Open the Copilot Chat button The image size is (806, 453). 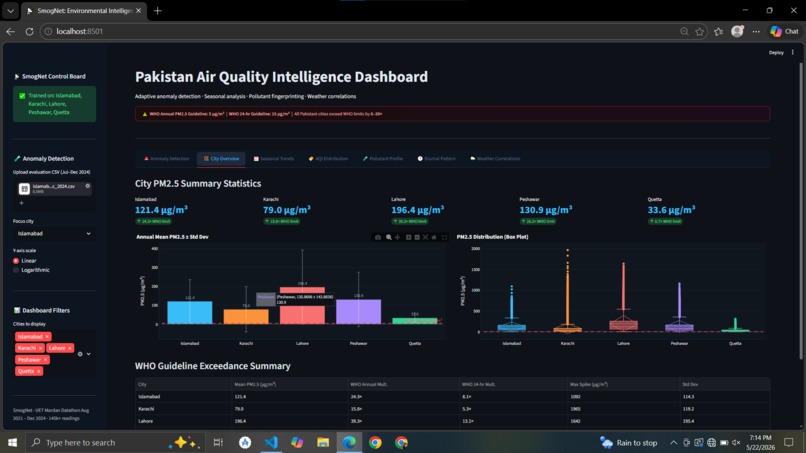(x=784, y=31)
